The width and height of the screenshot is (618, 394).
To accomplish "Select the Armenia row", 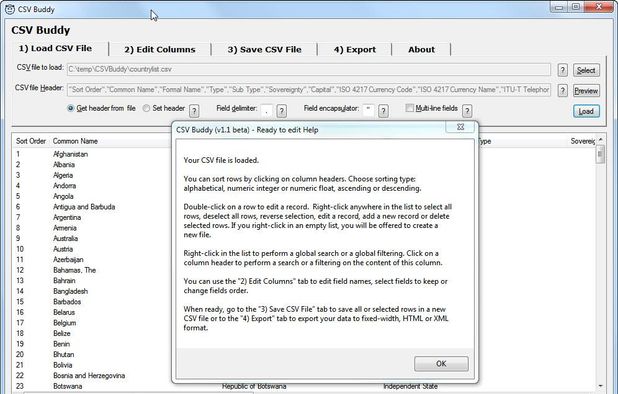I will pos(65,228).
